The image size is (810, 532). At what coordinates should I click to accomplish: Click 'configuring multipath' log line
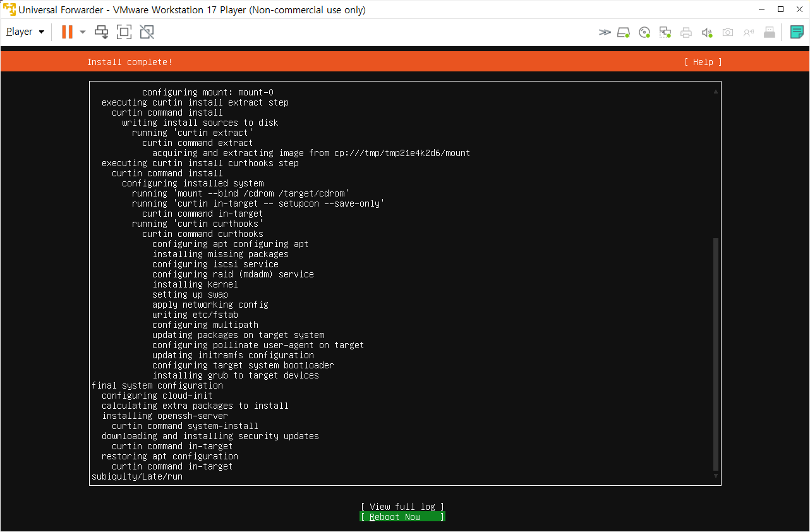click(205, 325)
